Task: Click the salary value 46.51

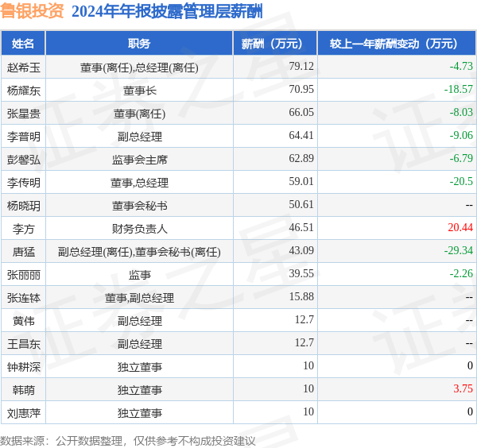Action: [301, 227]
